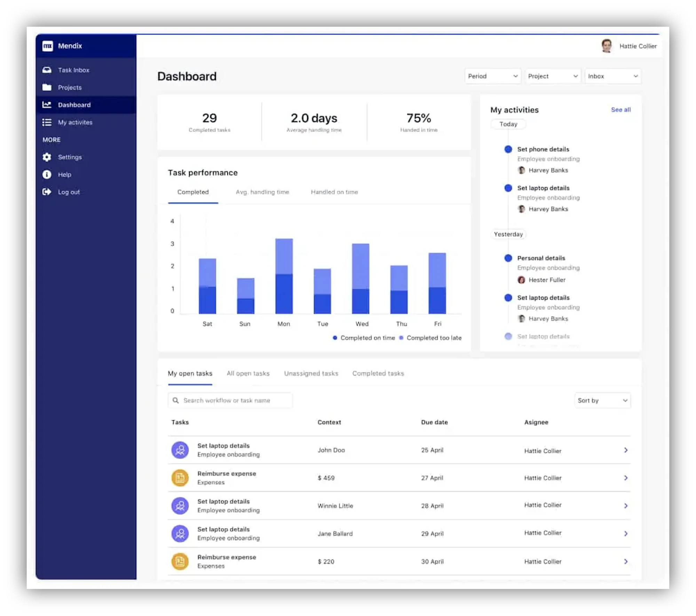Screen dimensions: 696x616
Task: Click the Mendix logo icon
Action: tap(48, 46)
